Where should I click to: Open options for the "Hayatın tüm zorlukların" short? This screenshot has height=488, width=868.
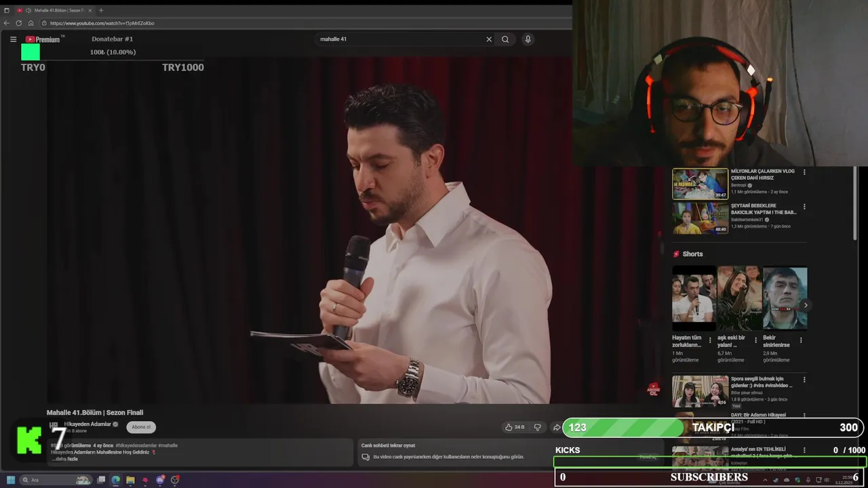click(710, 340)
